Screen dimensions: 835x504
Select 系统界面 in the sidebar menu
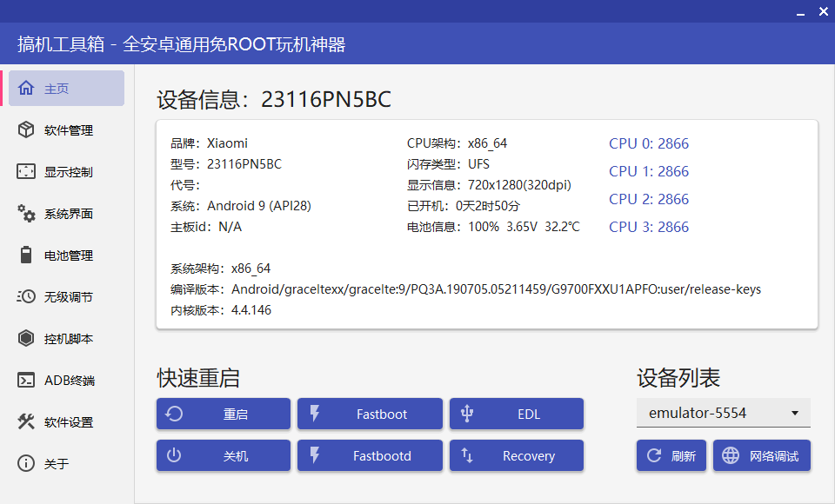coord(26,213)
